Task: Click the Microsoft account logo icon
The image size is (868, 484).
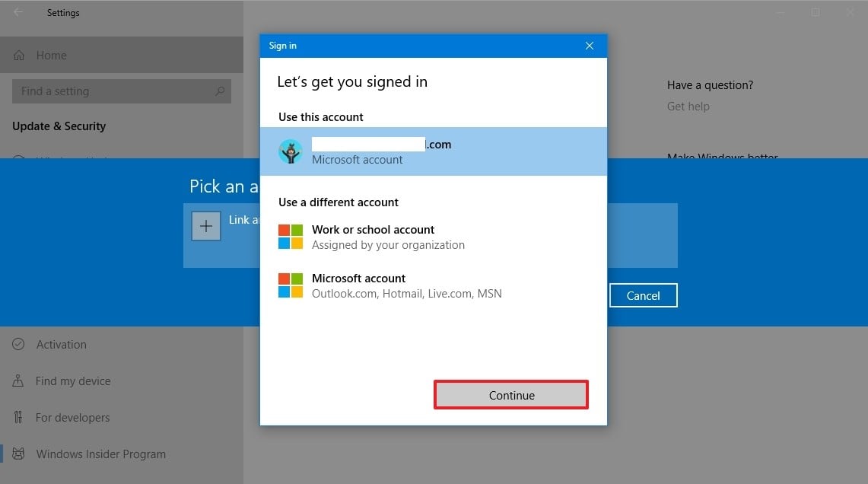Action: pyautogui.click(x=291, y=285)
